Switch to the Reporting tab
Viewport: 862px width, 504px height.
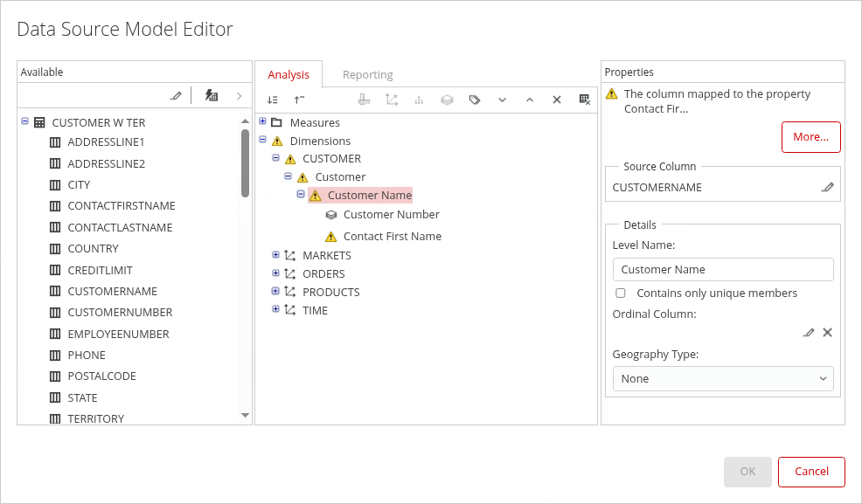click(x=367, y=75)
